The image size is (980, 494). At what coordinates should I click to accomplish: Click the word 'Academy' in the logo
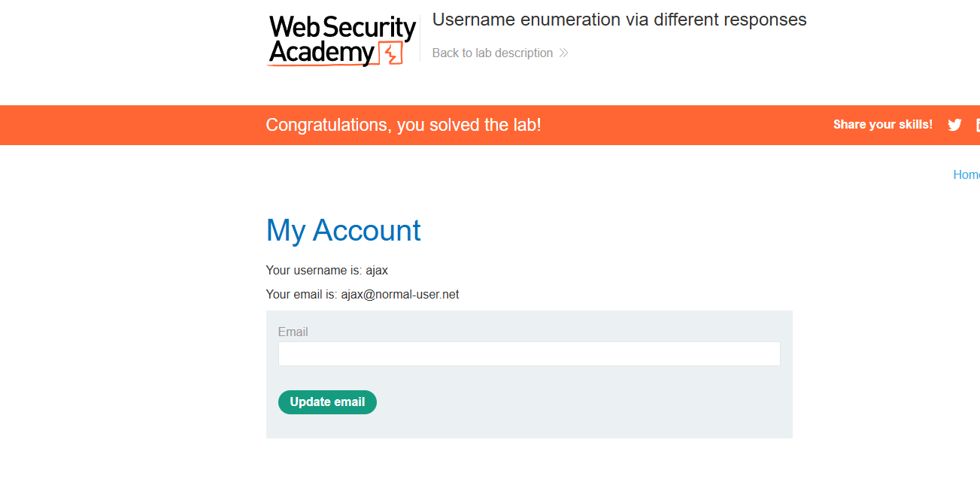pos(321,53)
